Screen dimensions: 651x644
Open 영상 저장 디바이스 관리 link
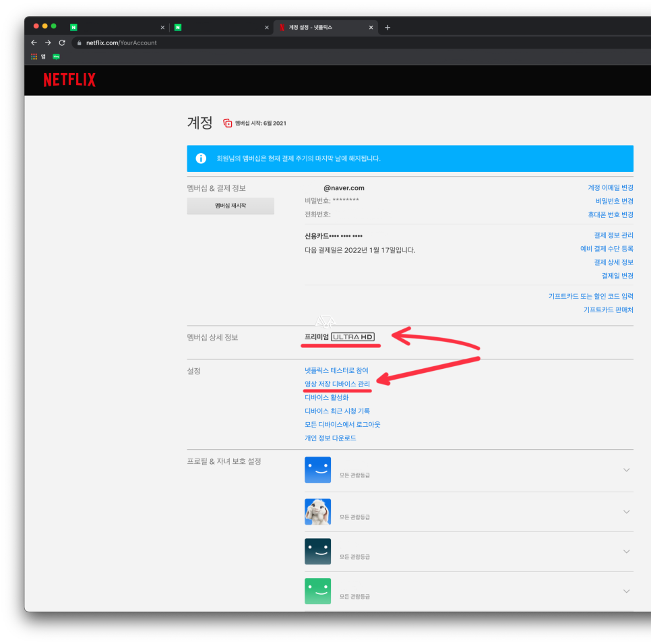[337, 384]
